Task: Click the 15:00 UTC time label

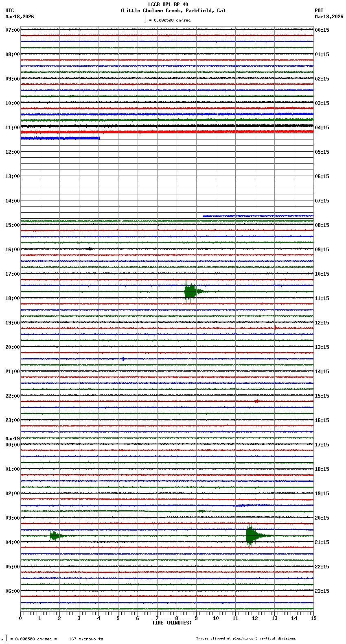Action: point(13,225)
